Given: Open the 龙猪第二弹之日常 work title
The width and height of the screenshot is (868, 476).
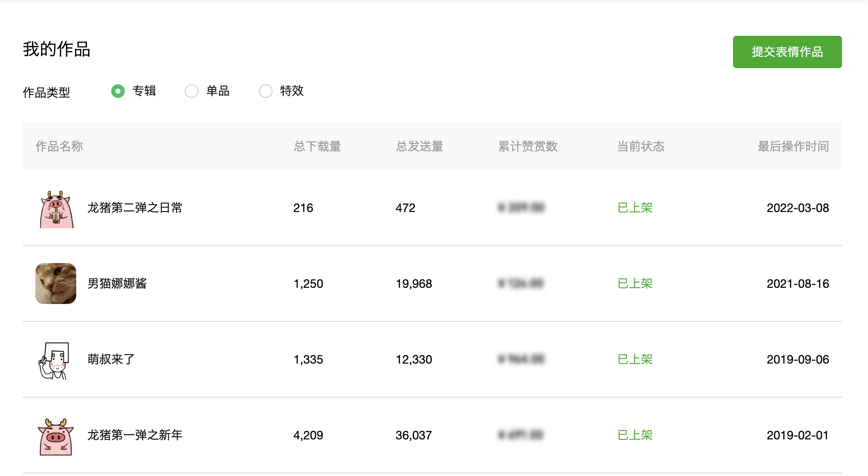Looking at the screenshot, I should click(135, 208).
